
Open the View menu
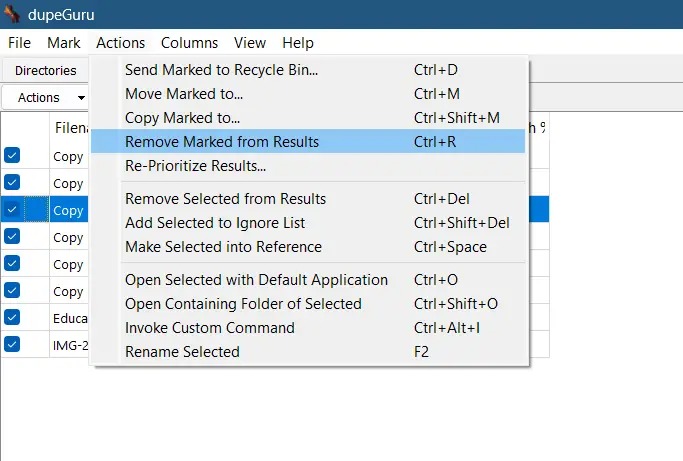pyautogui.click(x=250, y=43)
